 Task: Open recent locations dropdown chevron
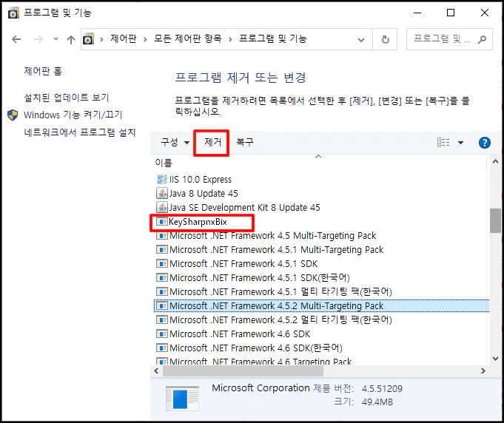coord(56,39)
